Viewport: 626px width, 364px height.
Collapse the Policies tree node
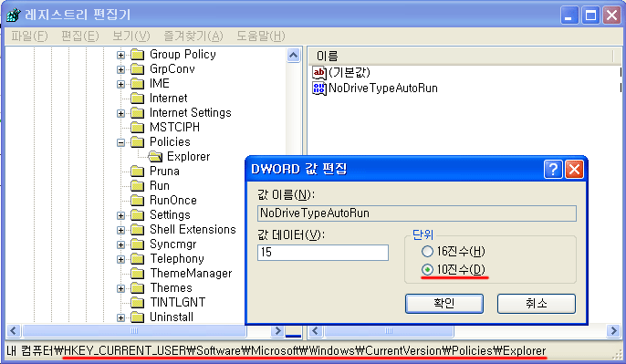(x=120, y=142)
